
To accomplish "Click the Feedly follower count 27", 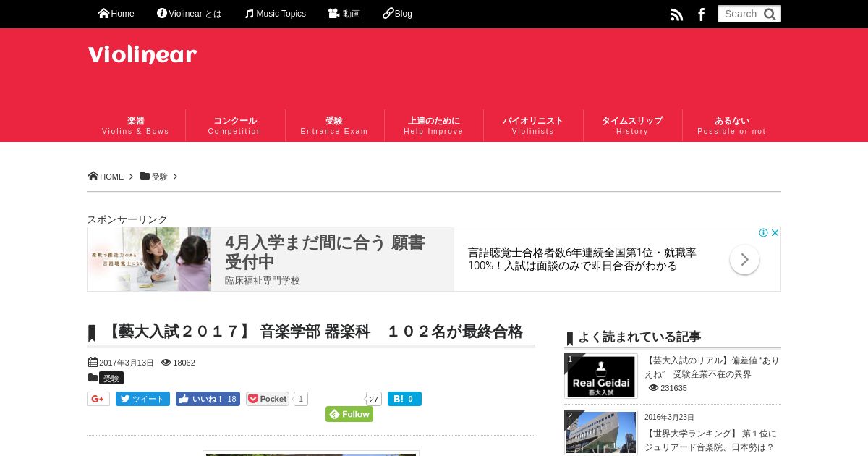I will [373, 399].
